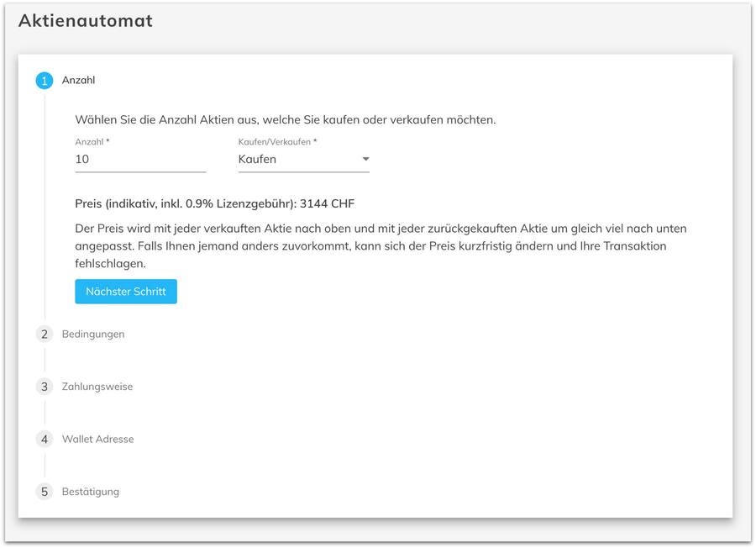Open the Wallet Adresse step label
The height and width of the screenshot is (548, 756).
(x=97, y=440)
